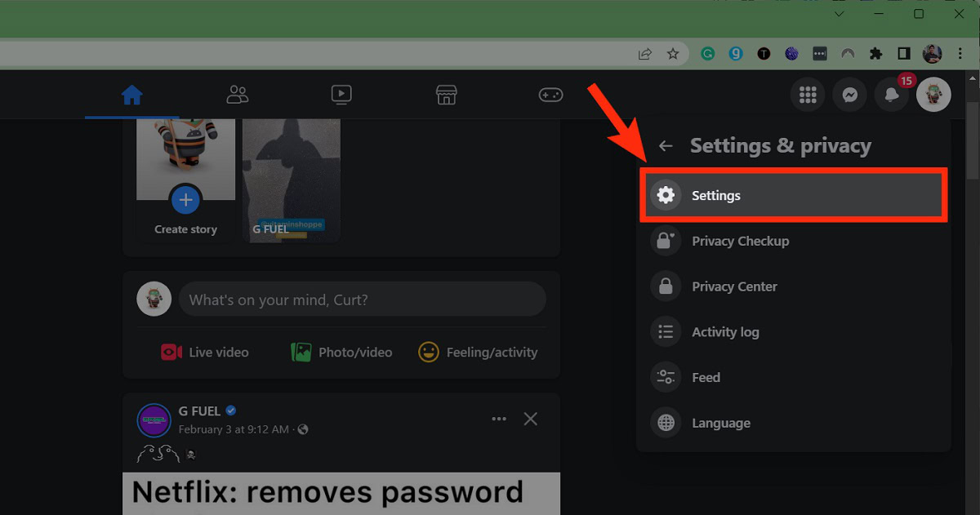This screenshot has height=515, width=980.
Task: Click the Settings gear icon
Action: [666, 195]
